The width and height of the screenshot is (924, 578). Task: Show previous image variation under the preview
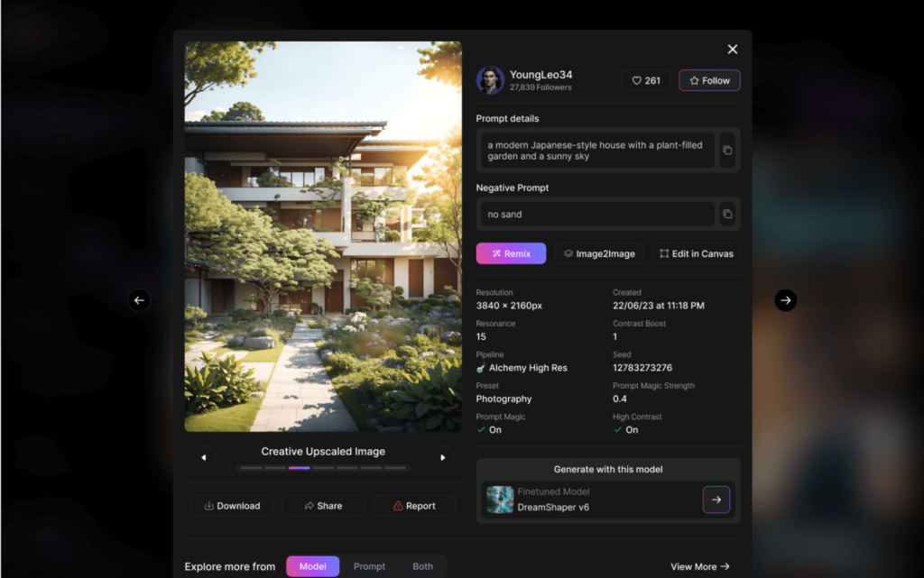tap(204, 457)
